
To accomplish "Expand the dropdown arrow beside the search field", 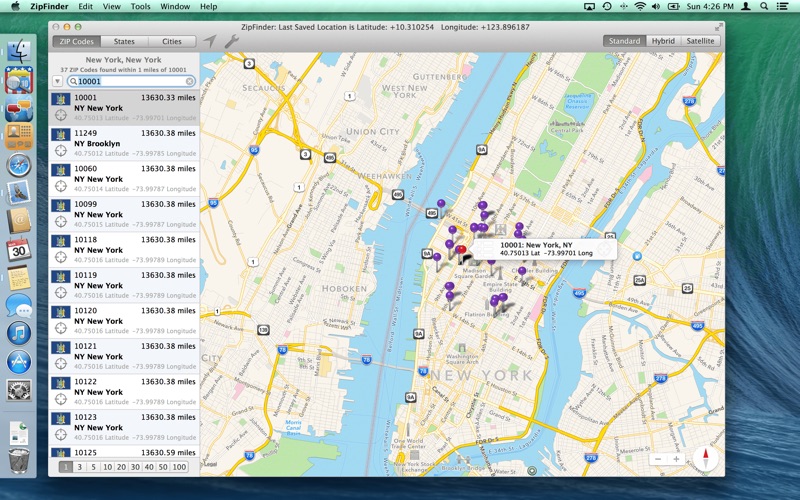I will (x=57, y=81).
